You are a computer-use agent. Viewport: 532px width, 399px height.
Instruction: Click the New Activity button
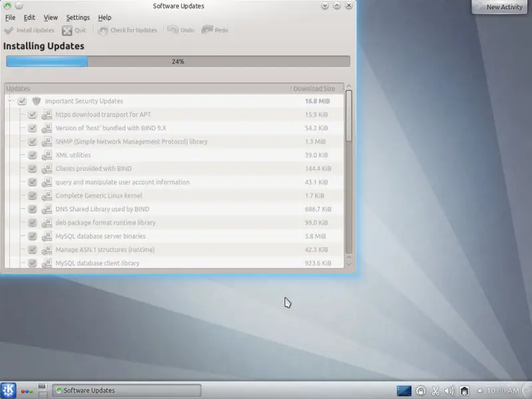(x=499, y=7)
